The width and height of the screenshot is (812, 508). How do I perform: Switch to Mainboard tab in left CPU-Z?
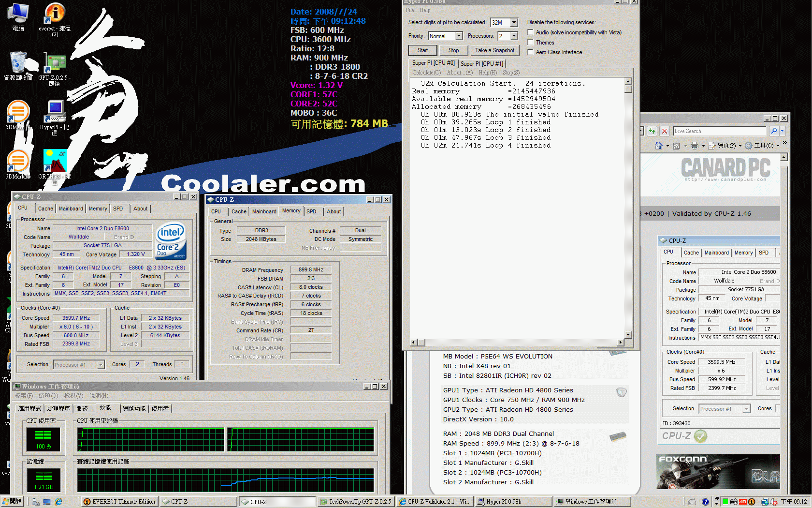pyautogui.click(x=71, y=209)
